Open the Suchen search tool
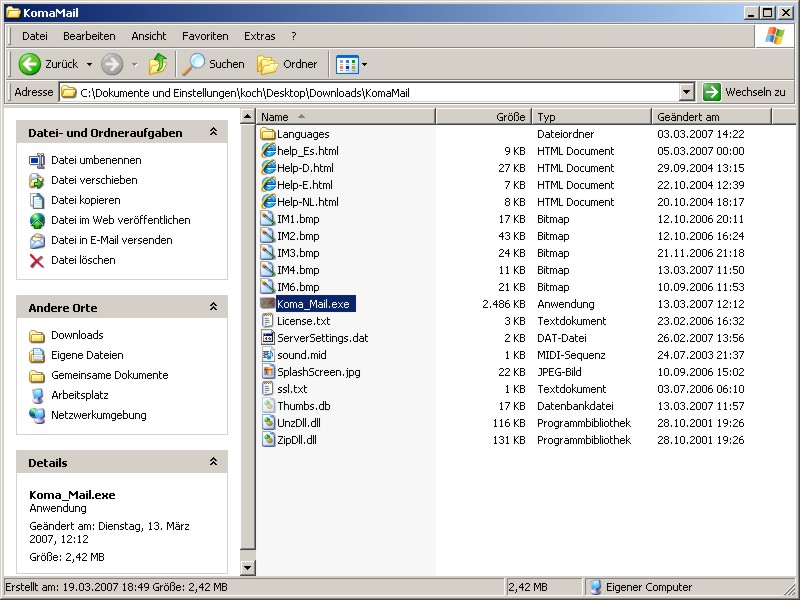The height and width of the screenshot is (600, 800). [214, 64]
